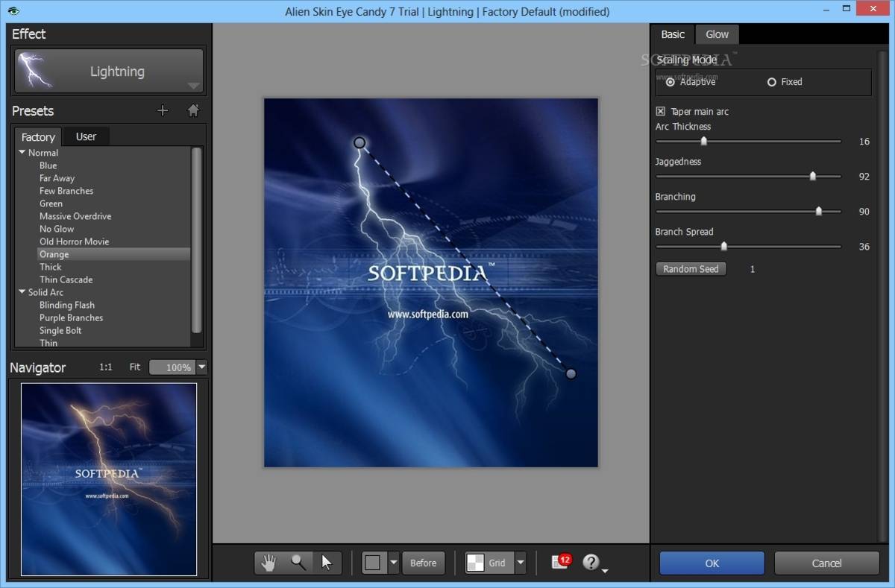The image size is (895, 588).
Task: Open the notifications icon with 12 badge
Action: pyautogui.click(x=561, y=562)
